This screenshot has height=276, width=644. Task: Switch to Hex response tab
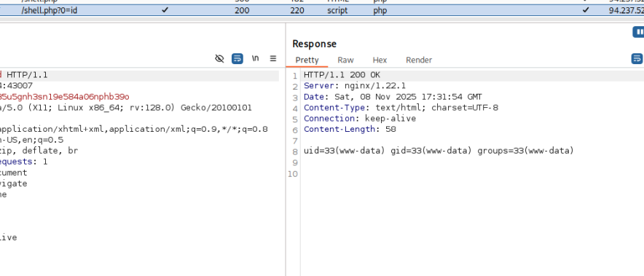[380, 60]
